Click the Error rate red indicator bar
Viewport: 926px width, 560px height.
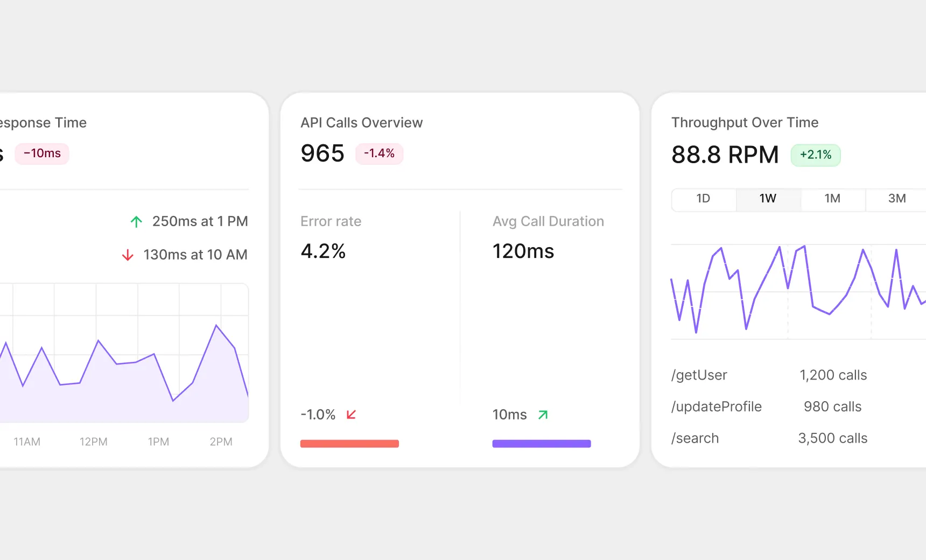[349, 443]
